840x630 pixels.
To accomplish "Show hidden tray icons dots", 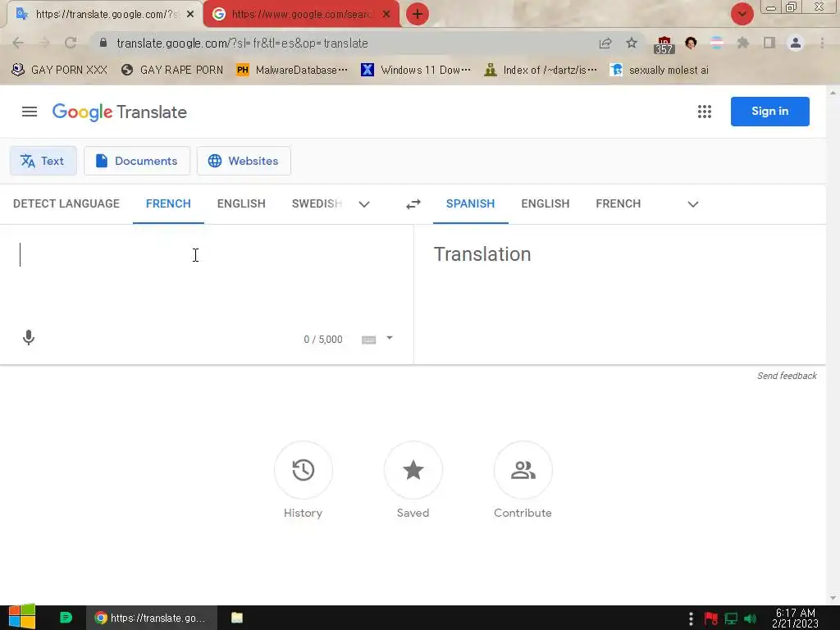I will coord(691,619).
